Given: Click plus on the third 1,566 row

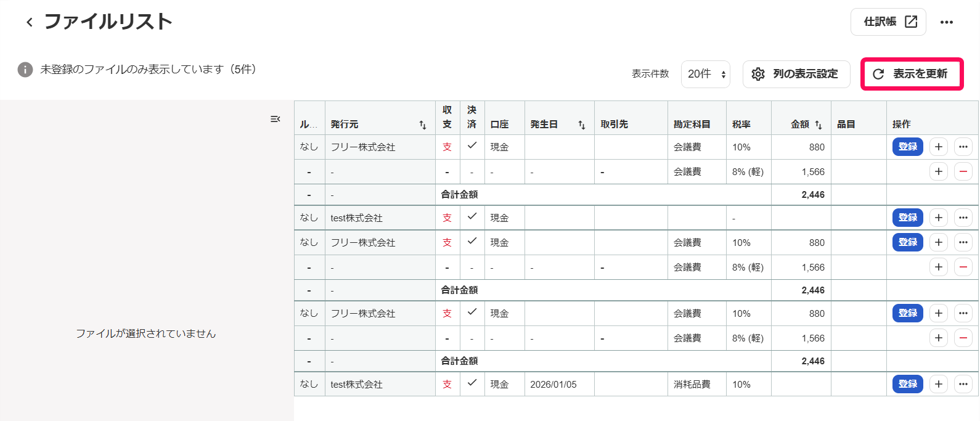Looking at the screenshot, I should click(x=938, y=338).
